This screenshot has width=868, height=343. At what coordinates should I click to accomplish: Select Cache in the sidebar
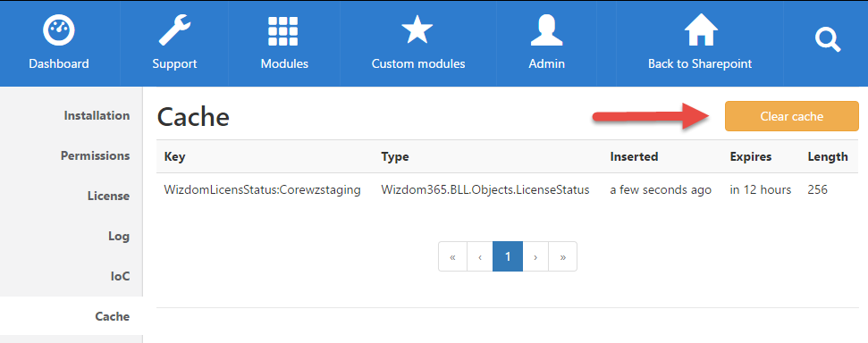click(113, 316)
